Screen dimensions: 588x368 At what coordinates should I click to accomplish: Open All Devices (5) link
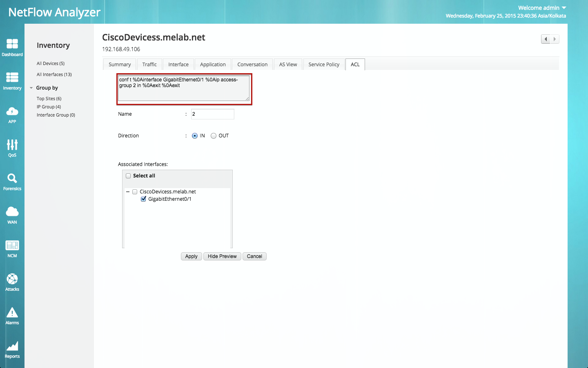click(x=51, y=63)
